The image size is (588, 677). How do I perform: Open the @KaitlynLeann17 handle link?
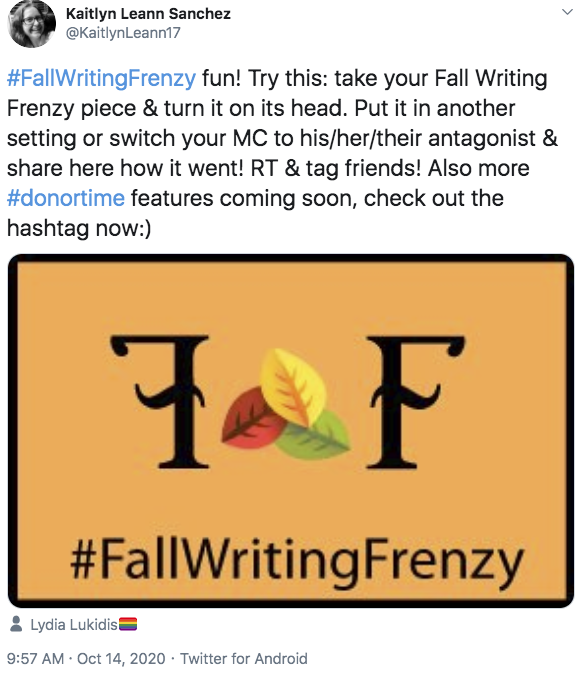123,33
